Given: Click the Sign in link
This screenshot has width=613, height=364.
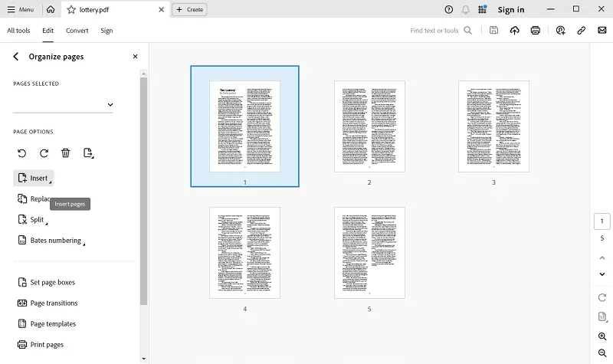Looking at the screenshot, I should pos(510,9).
